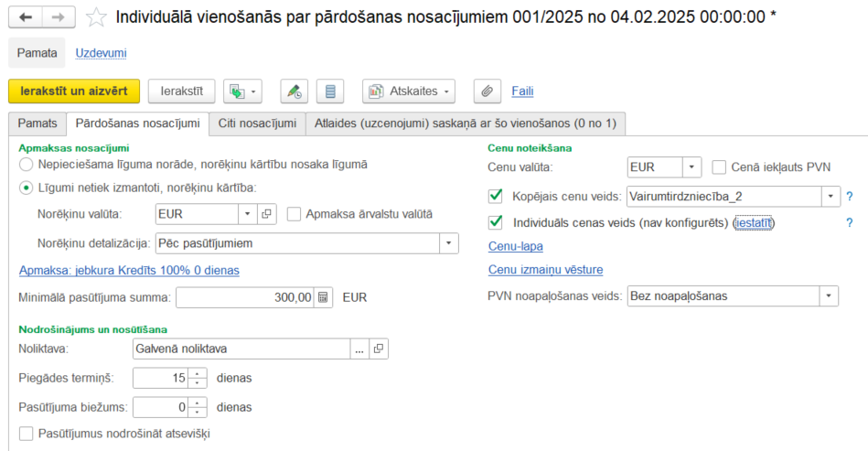Viewport: 868px width, 451px height.
Task: Select Pārdošanas nosacījumi tab
Action: tap(137, 123)
